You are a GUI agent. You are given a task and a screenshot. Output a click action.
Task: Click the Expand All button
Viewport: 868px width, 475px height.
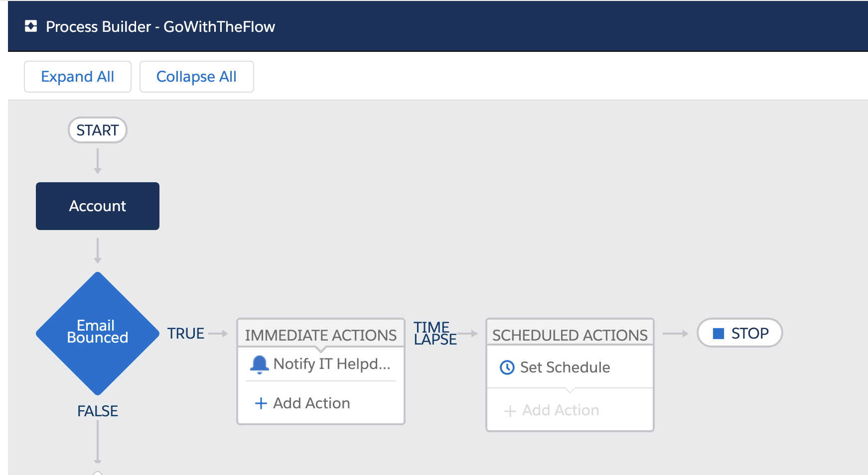[78, 77]
